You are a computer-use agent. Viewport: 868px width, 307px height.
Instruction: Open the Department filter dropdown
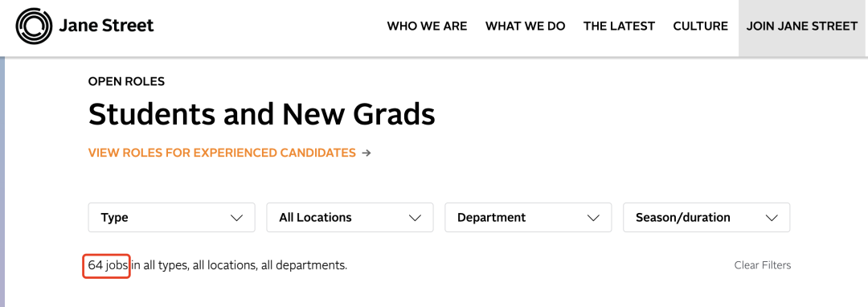pos(528,217)
